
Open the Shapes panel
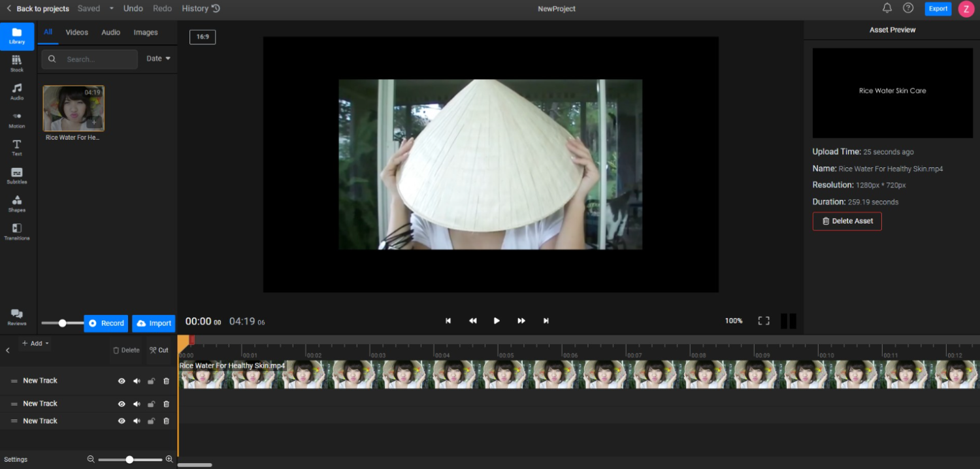tap(17, 204)
